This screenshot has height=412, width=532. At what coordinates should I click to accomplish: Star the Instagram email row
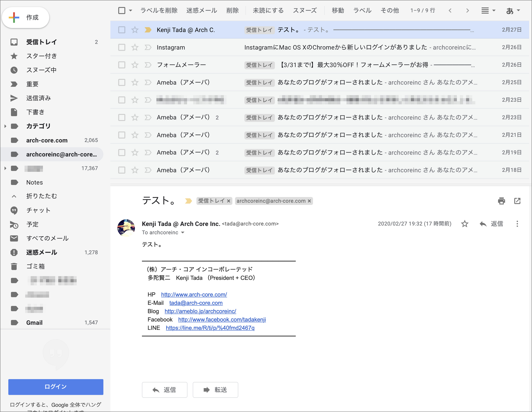(135, 47)
